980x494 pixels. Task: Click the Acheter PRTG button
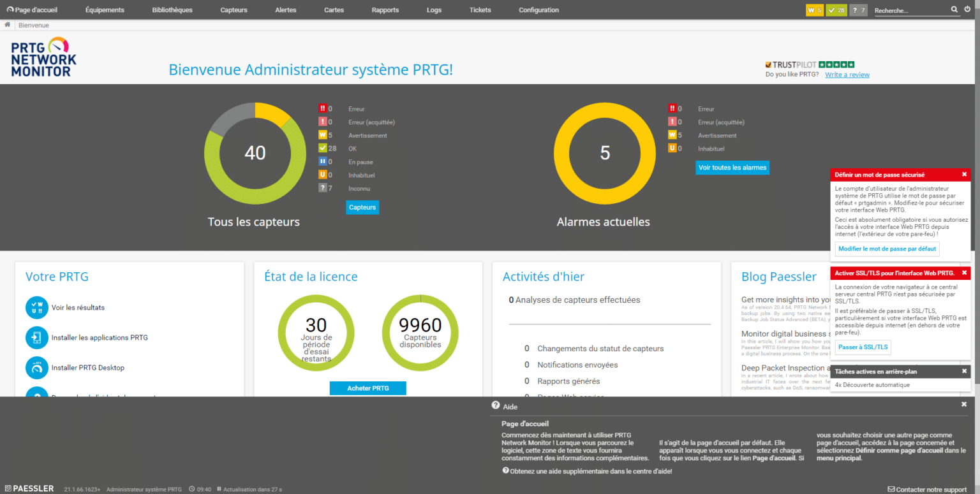[368, 388]
